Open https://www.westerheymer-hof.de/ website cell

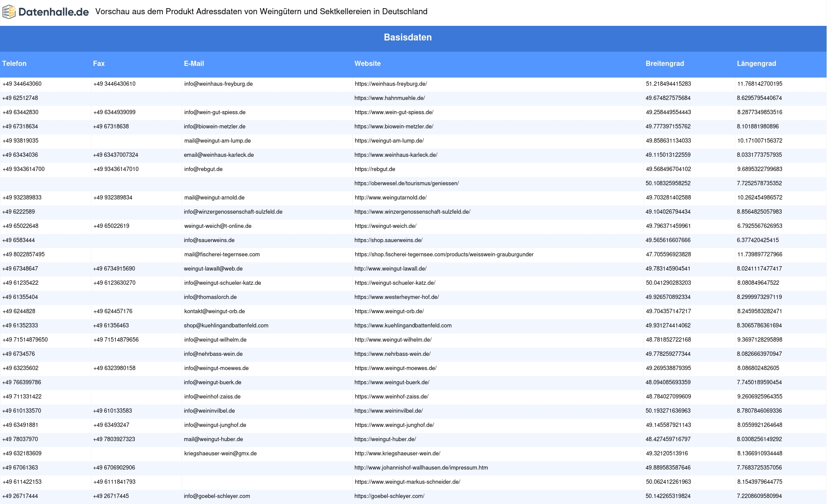pyautogui.click(x=397, y=297)
